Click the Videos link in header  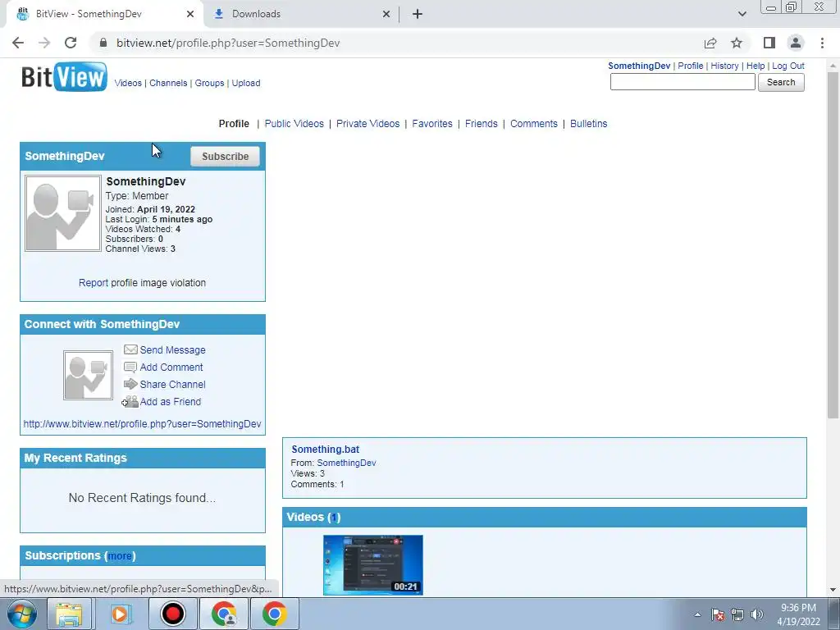128,83
